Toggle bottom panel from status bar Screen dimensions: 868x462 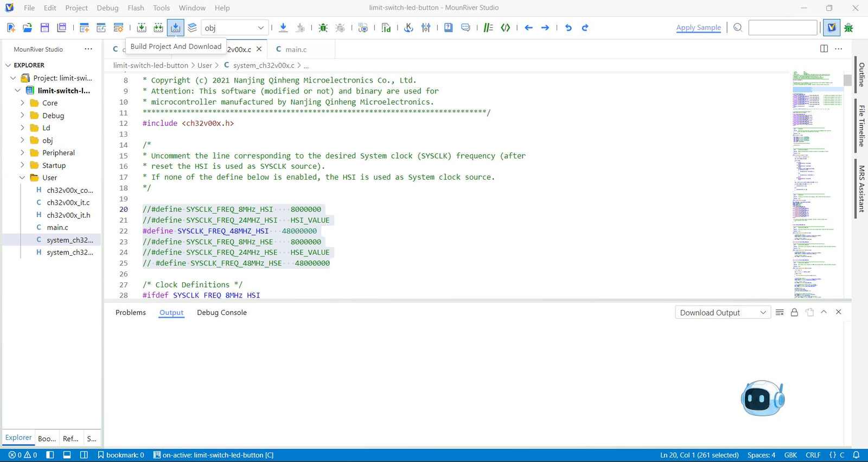point(67,455)
